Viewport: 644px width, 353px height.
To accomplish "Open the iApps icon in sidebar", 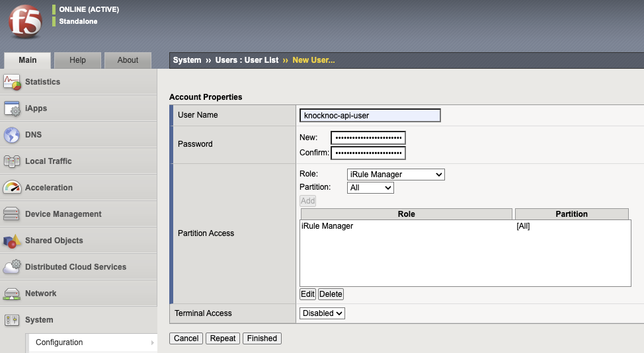I will coord(12,109).
